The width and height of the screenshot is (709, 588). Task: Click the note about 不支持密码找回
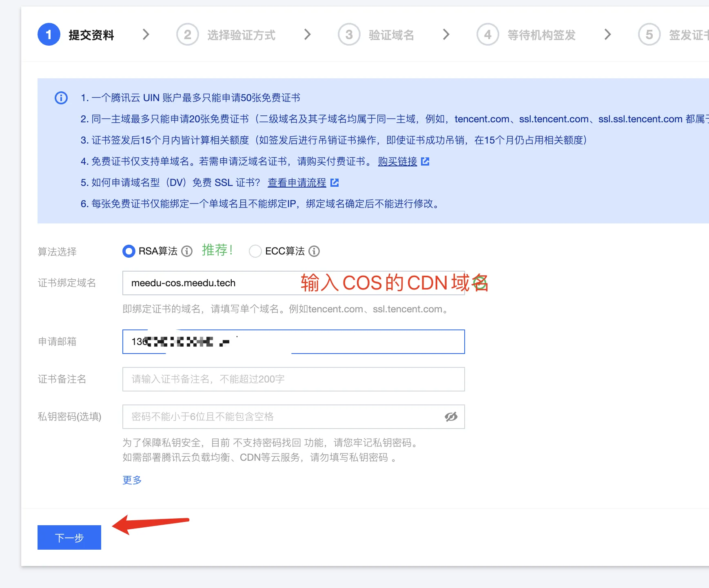[x=272, y=443]
